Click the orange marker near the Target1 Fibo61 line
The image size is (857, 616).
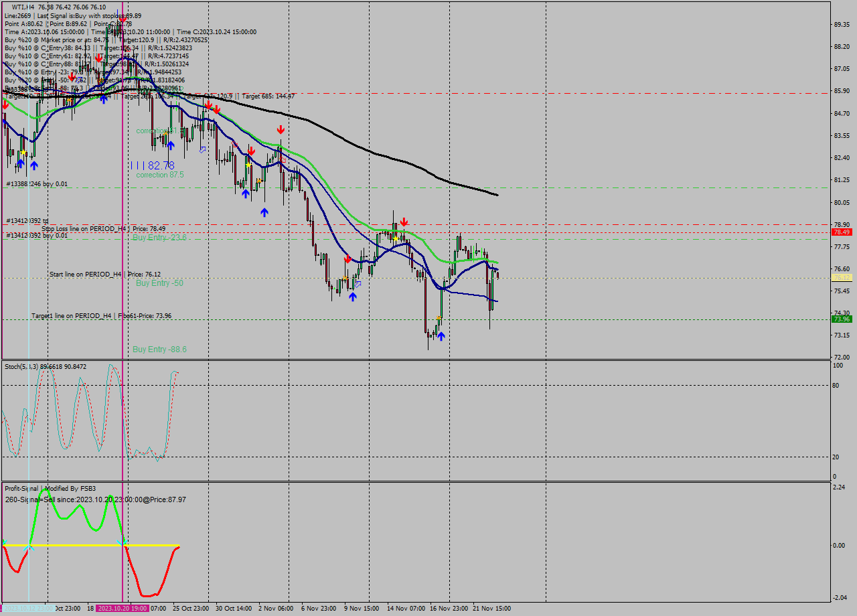(x=439, y=318)
